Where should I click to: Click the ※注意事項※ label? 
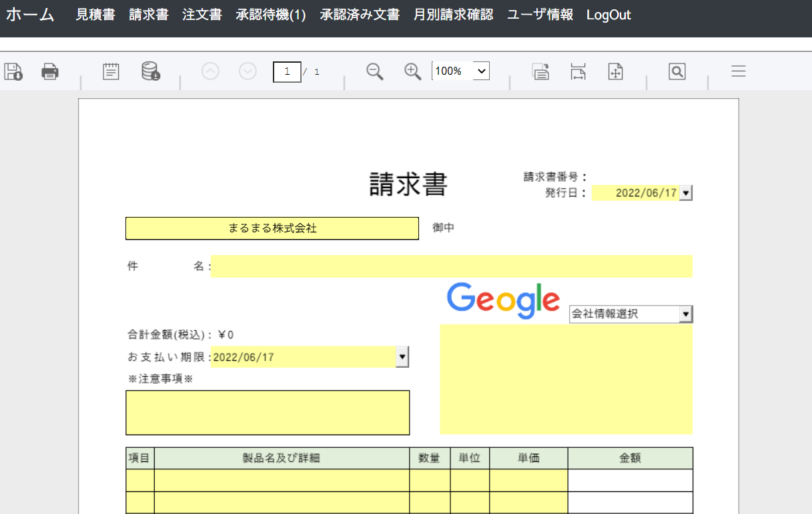click(x=160, y=378)
